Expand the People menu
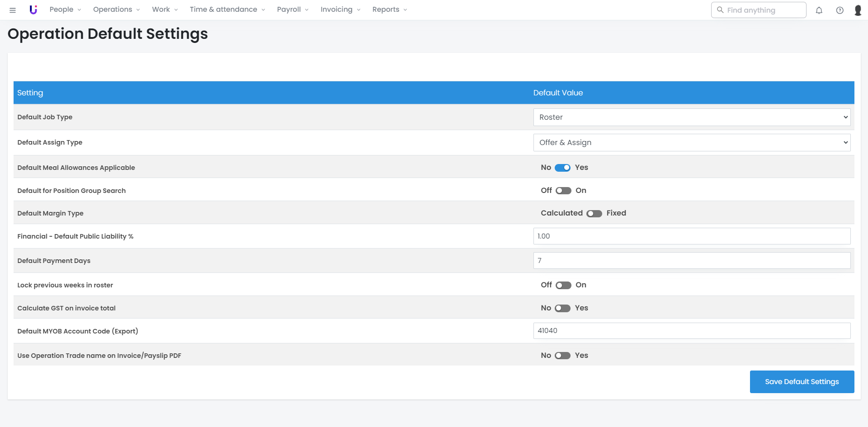 65,9
